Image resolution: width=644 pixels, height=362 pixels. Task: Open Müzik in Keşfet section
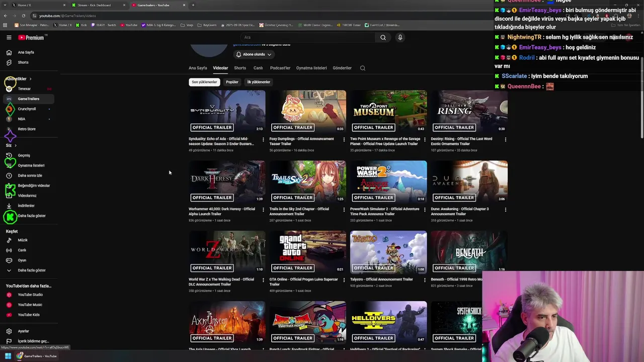pos(23,240)
